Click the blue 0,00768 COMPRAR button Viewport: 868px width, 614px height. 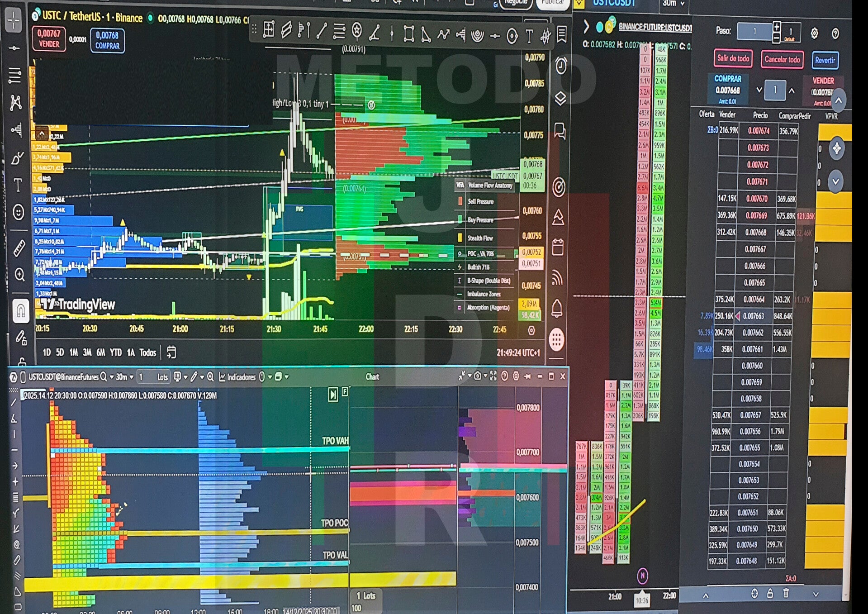tap(108, 40)
